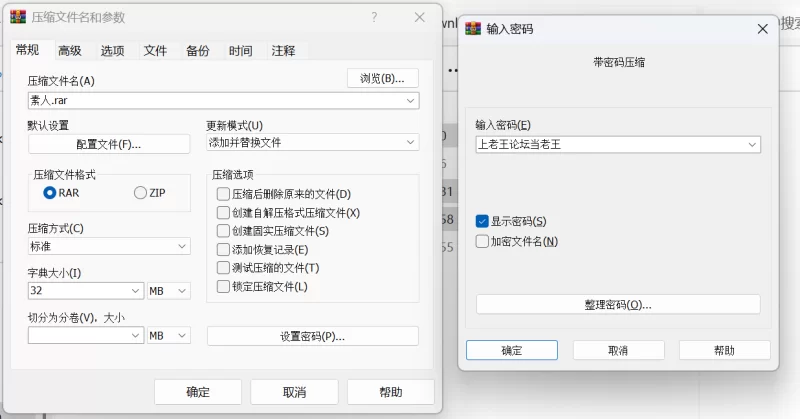Open dictionary size MB unit dropdown

182,291
